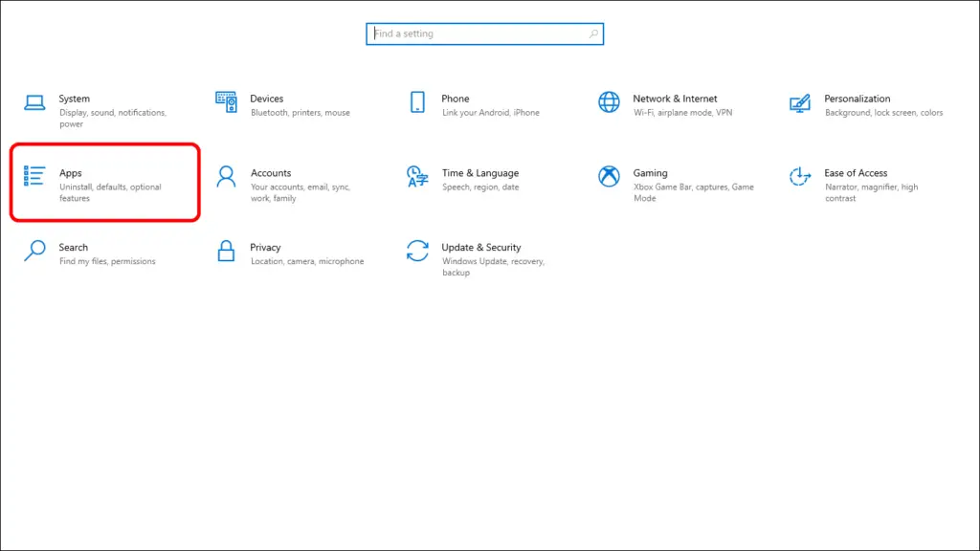Open the Personalization title
Image resolution: width=980 pixels, height=551 pixels.
[857, 99]
